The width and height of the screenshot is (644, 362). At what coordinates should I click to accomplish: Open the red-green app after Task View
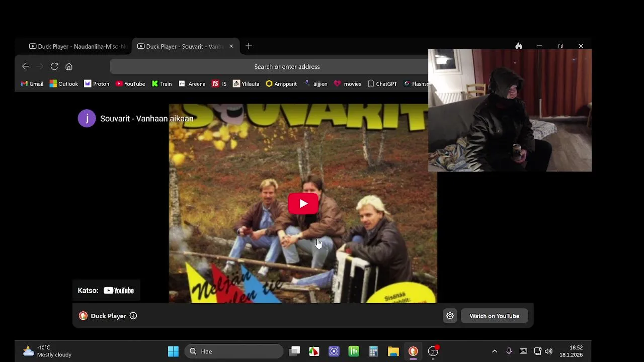pos(314,351)
